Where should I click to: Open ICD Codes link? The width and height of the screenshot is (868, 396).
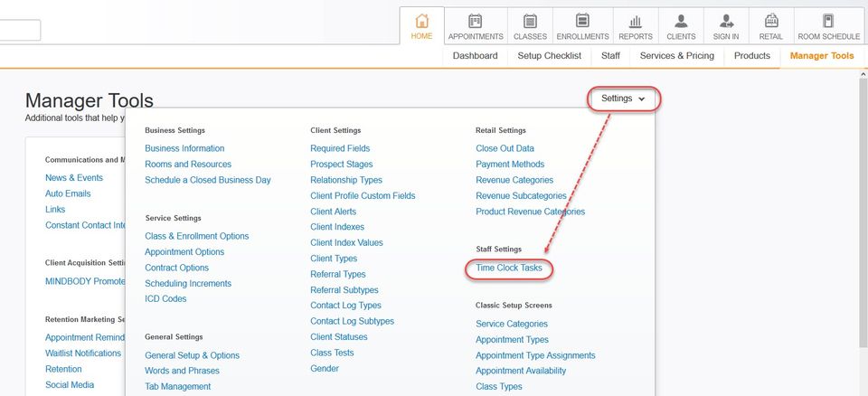click(x=165, y=298)
